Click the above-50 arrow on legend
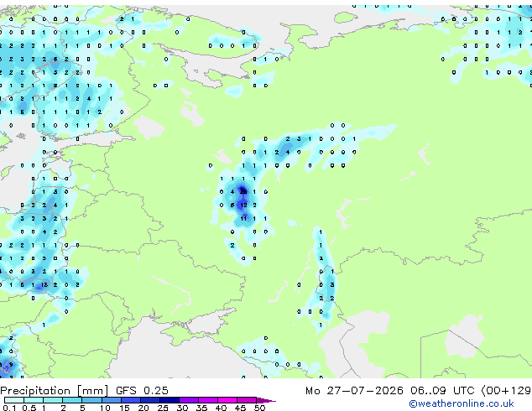This screenshot has height=411, width=532. pos(266,400)
